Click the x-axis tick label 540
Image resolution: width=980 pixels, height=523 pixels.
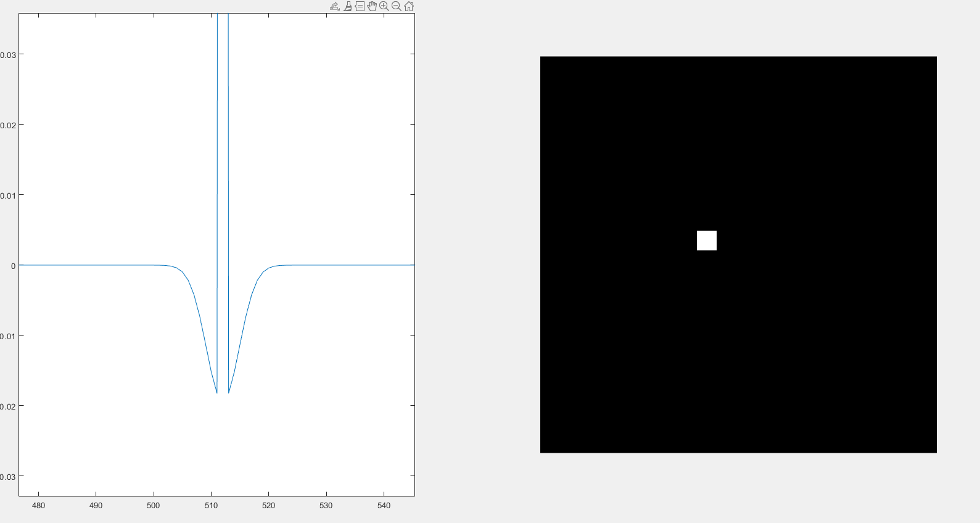pyautogui.click(x=384, y=505)
